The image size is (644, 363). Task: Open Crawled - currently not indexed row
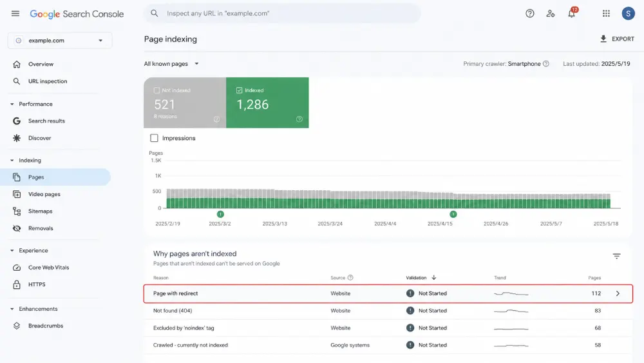pyautogui.click(x=388, y=346)
